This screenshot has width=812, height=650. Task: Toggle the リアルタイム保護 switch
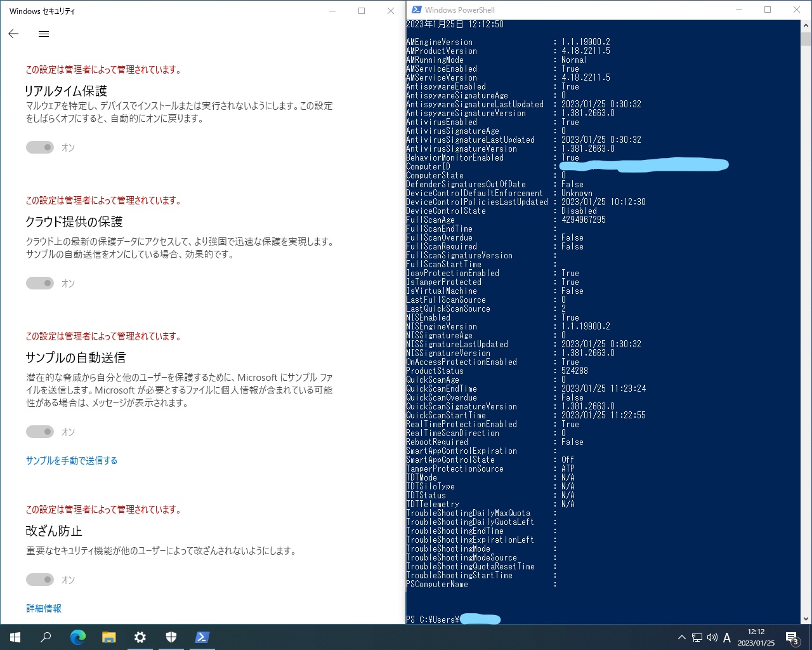[39, 147]
